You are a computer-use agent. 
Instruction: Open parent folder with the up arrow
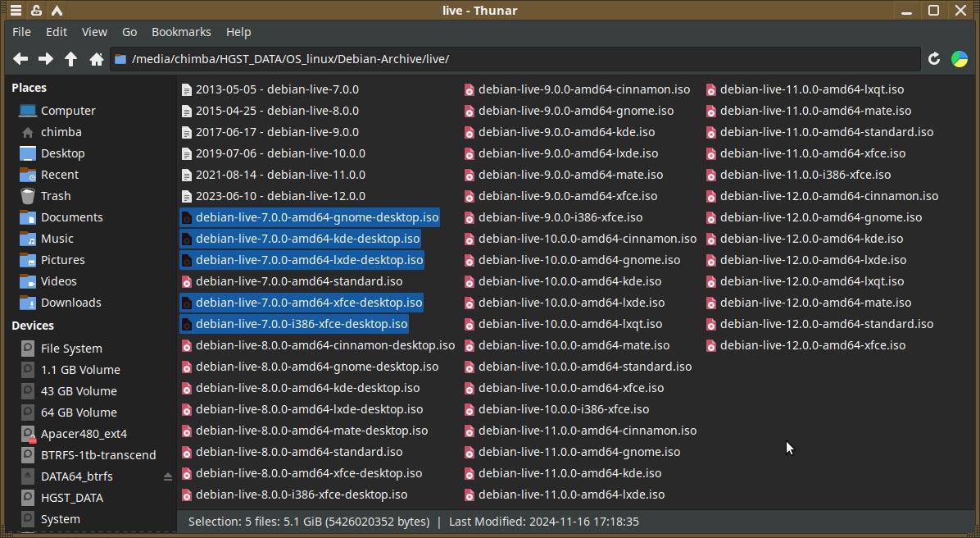point(70,59)
